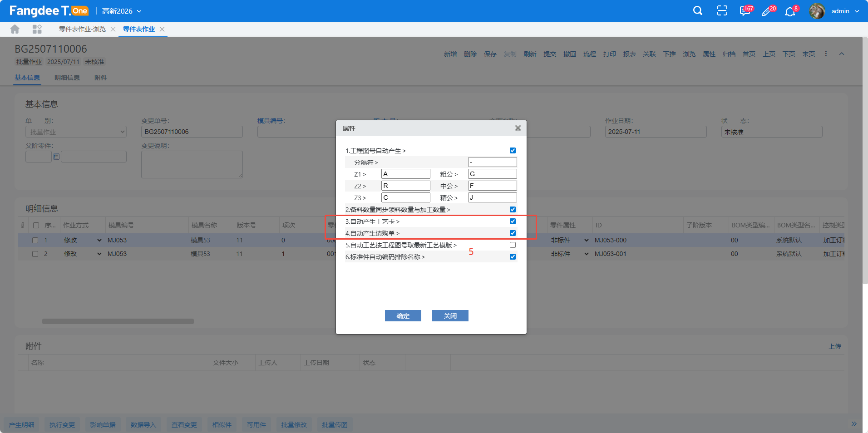The height and width of the screenshot is (433, 868).
Task: Open the apps grid icon
Action: click(x=37, y=30)
